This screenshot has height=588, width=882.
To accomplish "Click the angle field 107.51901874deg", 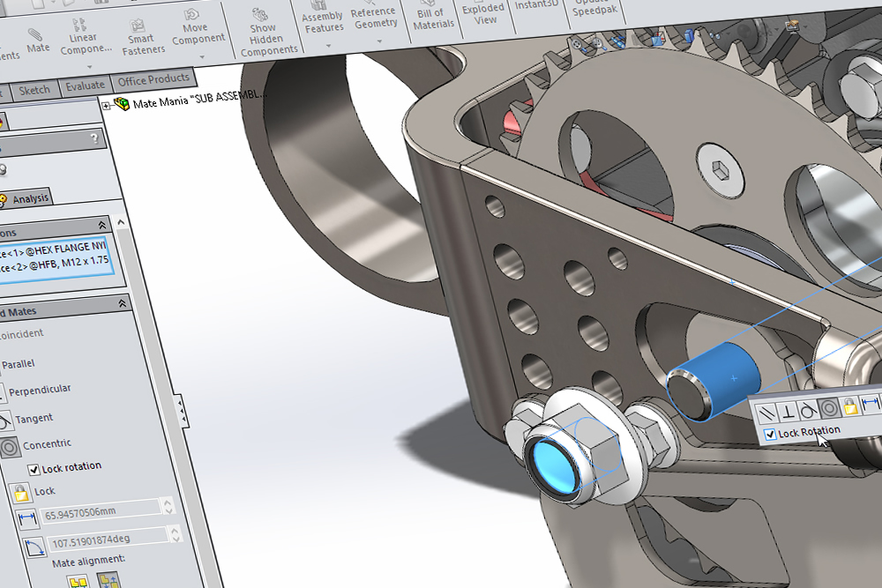I will click(109, 539).
